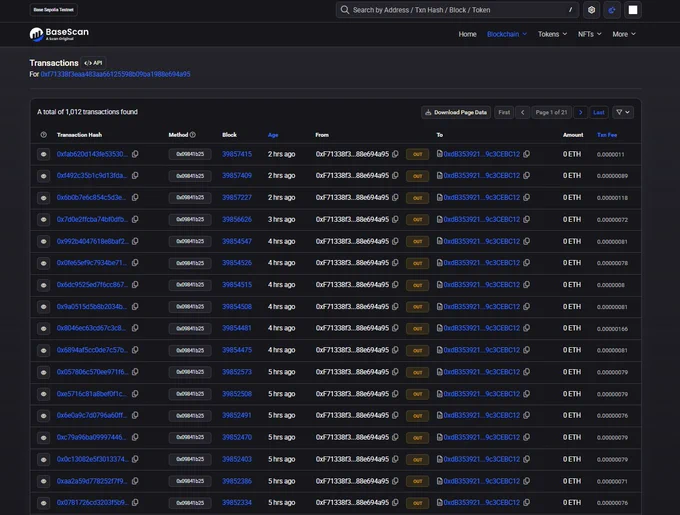Viewport: 680px width, 515px height.
Task: Go to the Home menu item
Action: [468, 34]
